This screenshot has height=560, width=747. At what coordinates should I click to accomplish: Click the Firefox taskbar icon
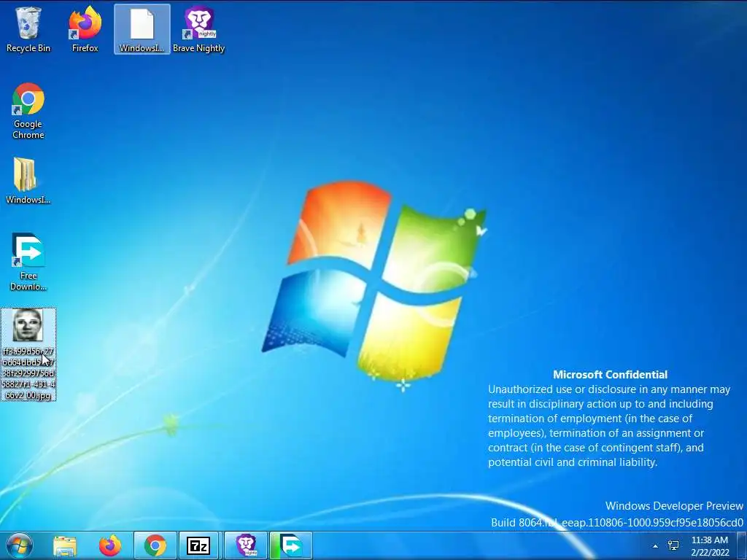click(110, 545)
